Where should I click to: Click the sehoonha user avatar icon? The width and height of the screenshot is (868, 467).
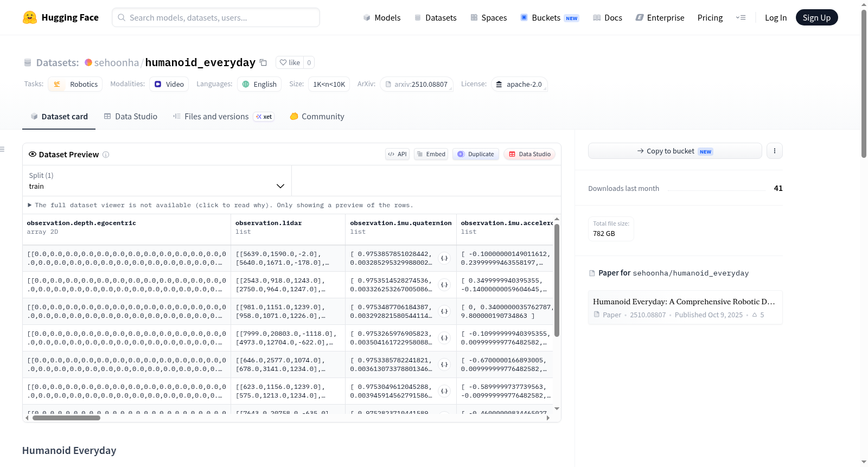(88, 62)
